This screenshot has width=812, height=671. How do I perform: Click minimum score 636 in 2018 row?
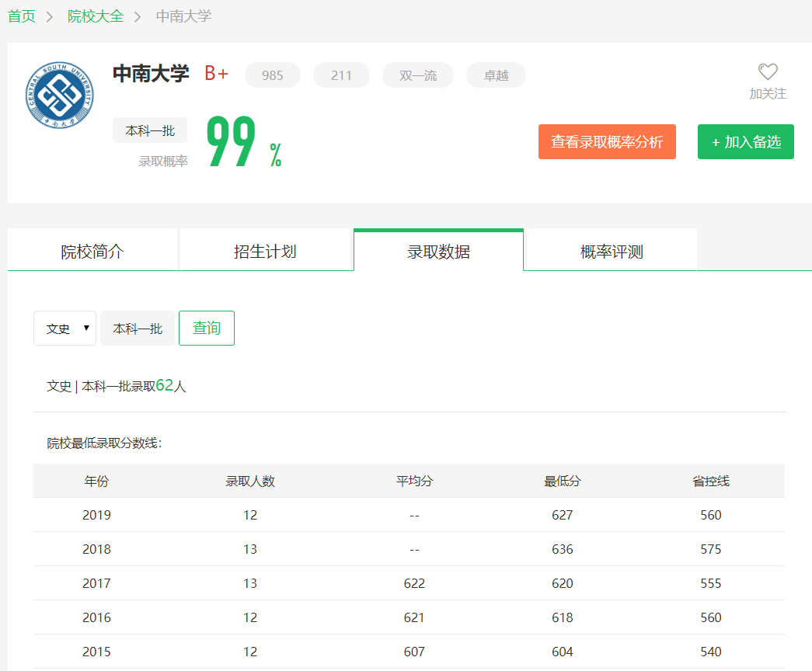click(x=563, y=549)
